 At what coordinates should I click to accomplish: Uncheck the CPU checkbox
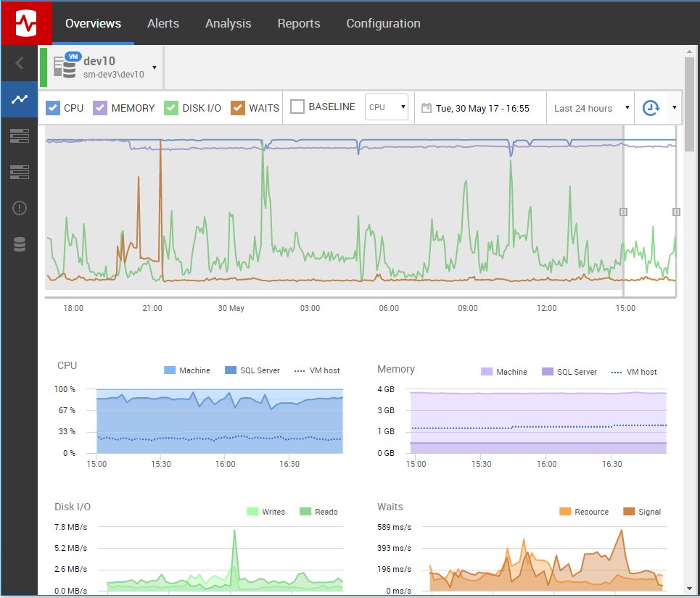click(53, 108)
